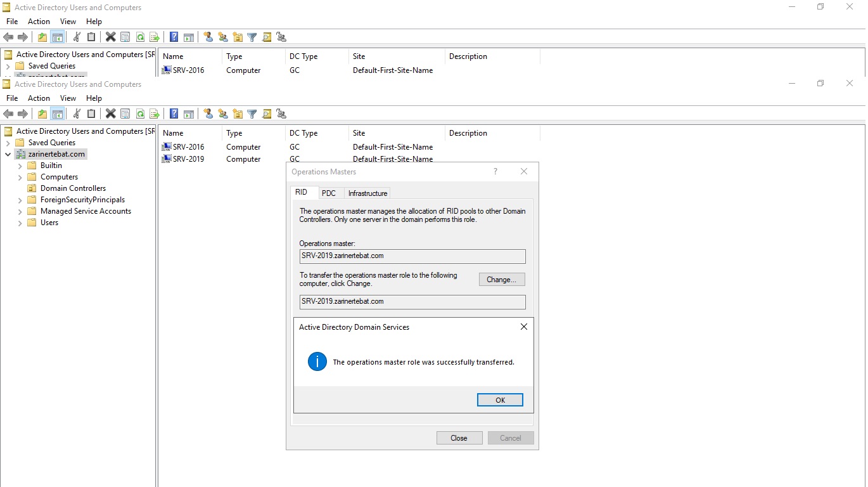
Task: Click the Operations Masters help question mark
Action: (495, 172)
